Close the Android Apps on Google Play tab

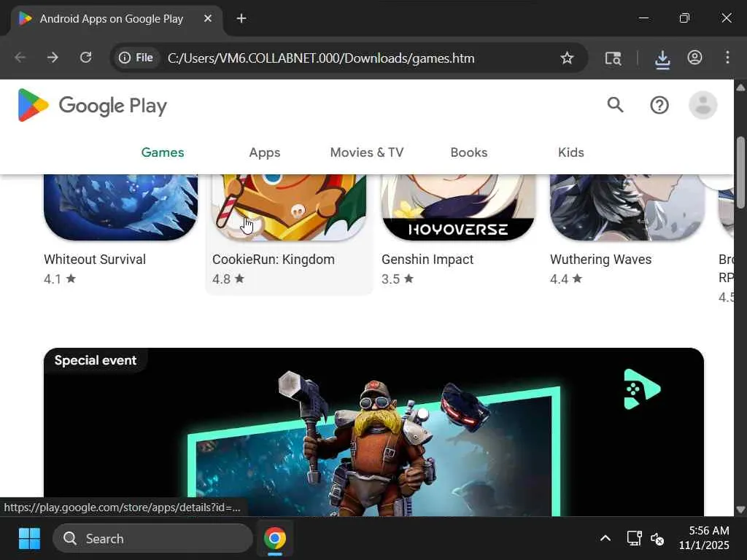(x=208, y=18)
